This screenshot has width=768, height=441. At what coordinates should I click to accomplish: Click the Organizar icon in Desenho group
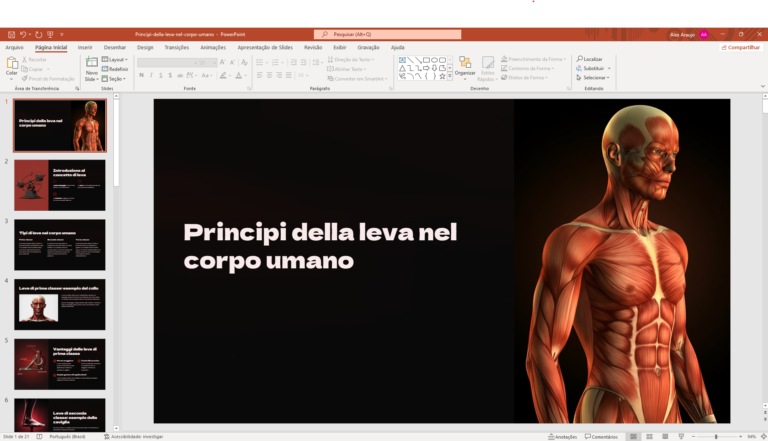pos(465,64)
